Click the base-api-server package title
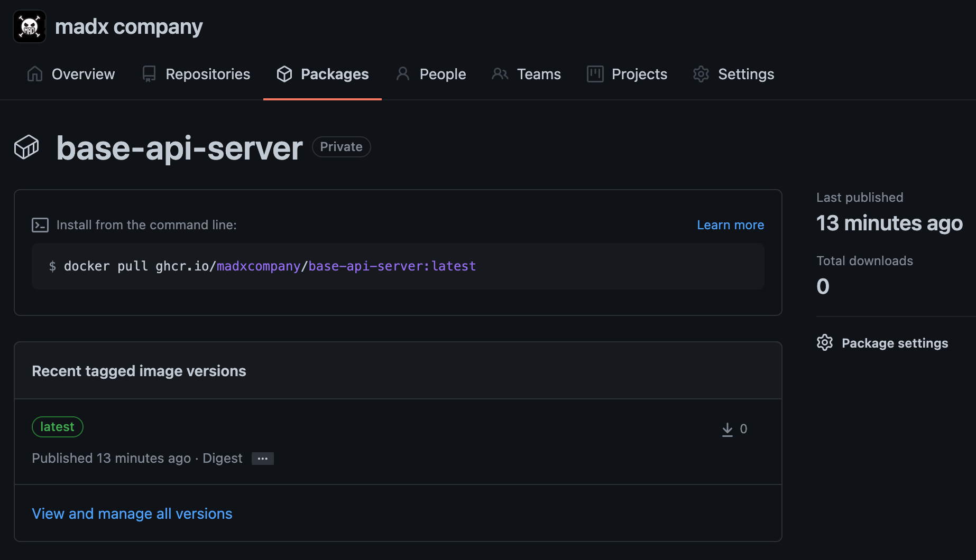Screen dimensions: 976x560 coord(180,148)
